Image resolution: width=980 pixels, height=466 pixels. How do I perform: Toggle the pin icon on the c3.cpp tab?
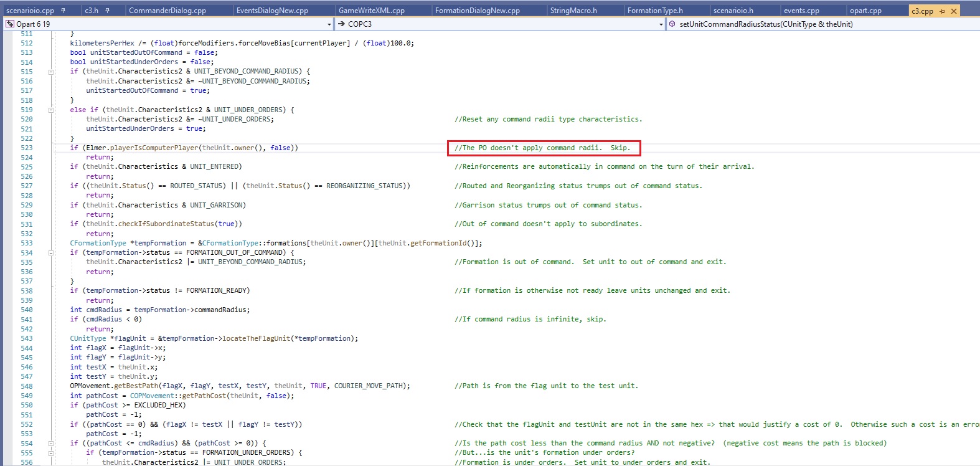942,11
